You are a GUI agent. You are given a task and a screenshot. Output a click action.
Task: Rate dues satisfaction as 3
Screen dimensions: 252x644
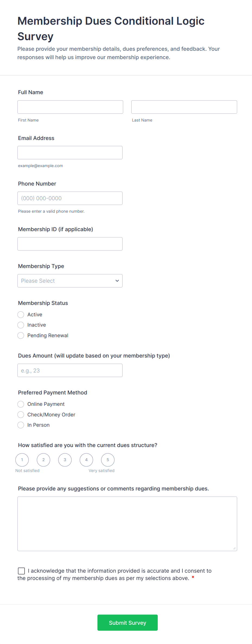pos(65,460)
